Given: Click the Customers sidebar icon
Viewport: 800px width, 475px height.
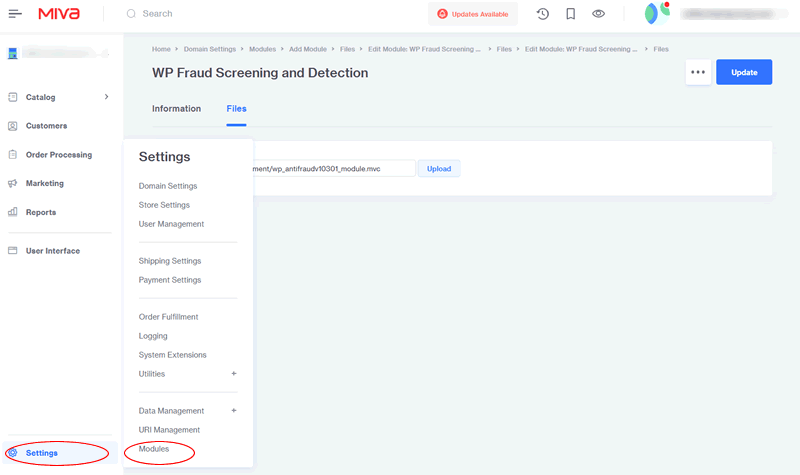Looking at the screenshot, I should [13, 126].
